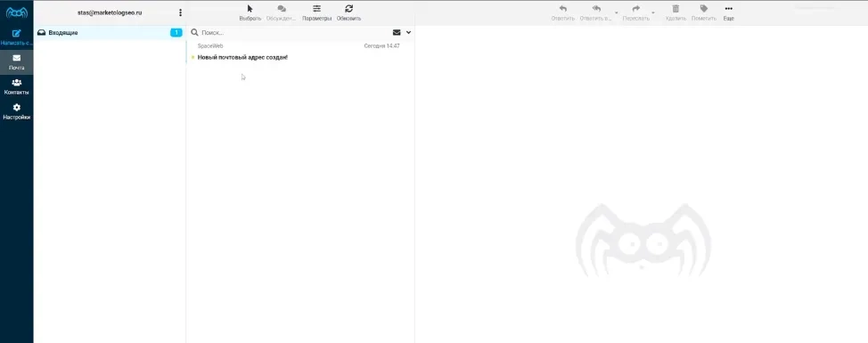Activate the Выбрать selection tool
This screenshot has width=868, height=343.
click(x=250, y=12)
